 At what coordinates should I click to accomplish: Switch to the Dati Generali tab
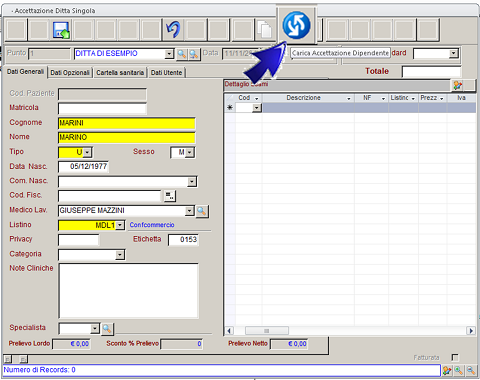tap(25, 72)
